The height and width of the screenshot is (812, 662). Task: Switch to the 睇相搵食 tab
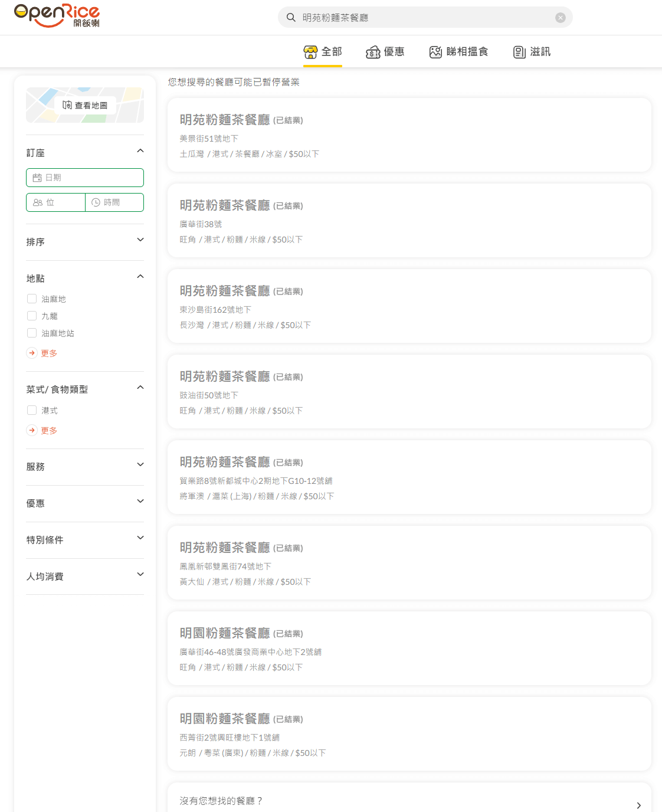(x=459, y=52)
